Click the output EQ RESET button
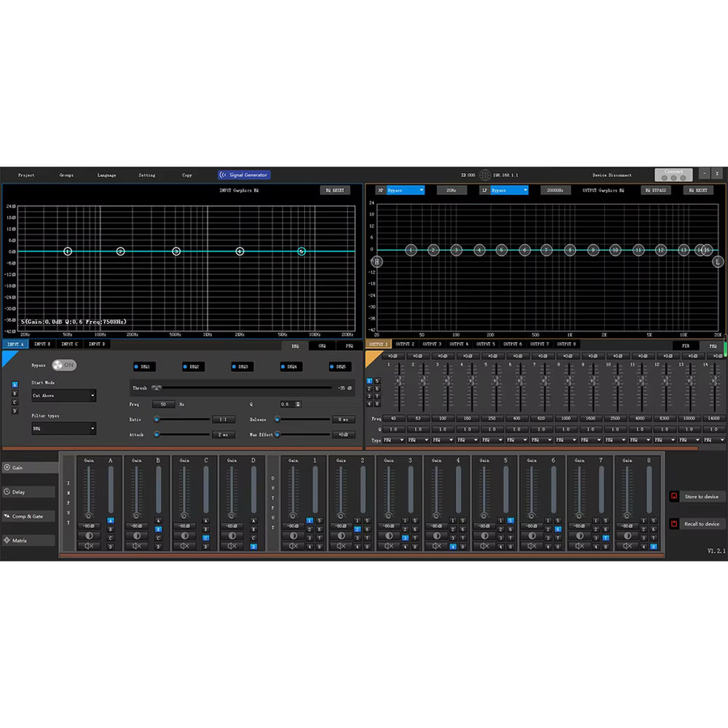 [698, 190]
